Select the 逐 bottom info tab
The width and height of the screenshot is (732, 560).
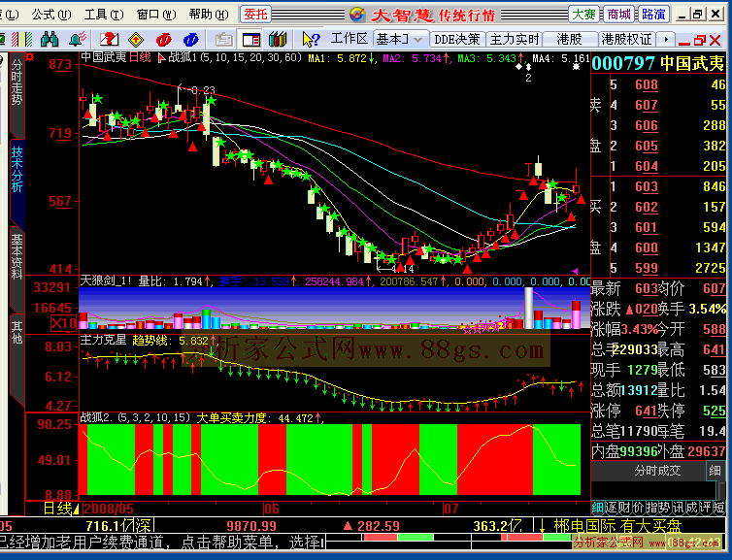(x=611, y=508)
